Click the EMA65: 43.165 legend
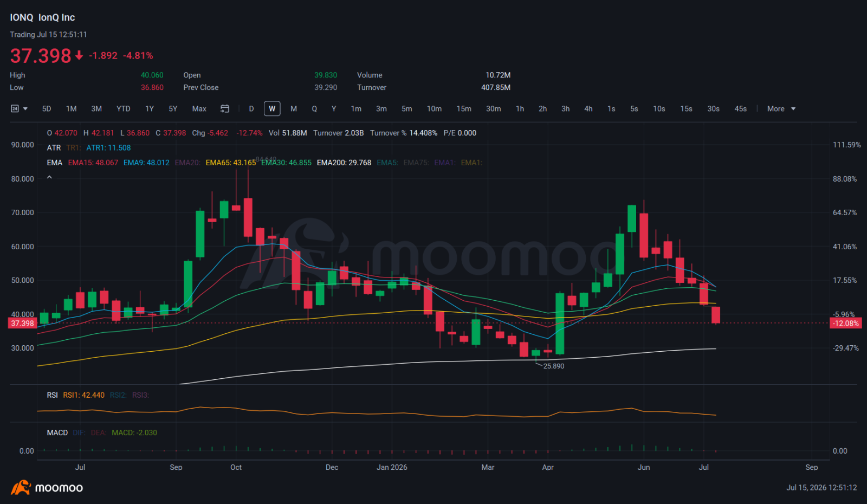The width and height of the screenshot is (867, 504). [x=230, y=163]
